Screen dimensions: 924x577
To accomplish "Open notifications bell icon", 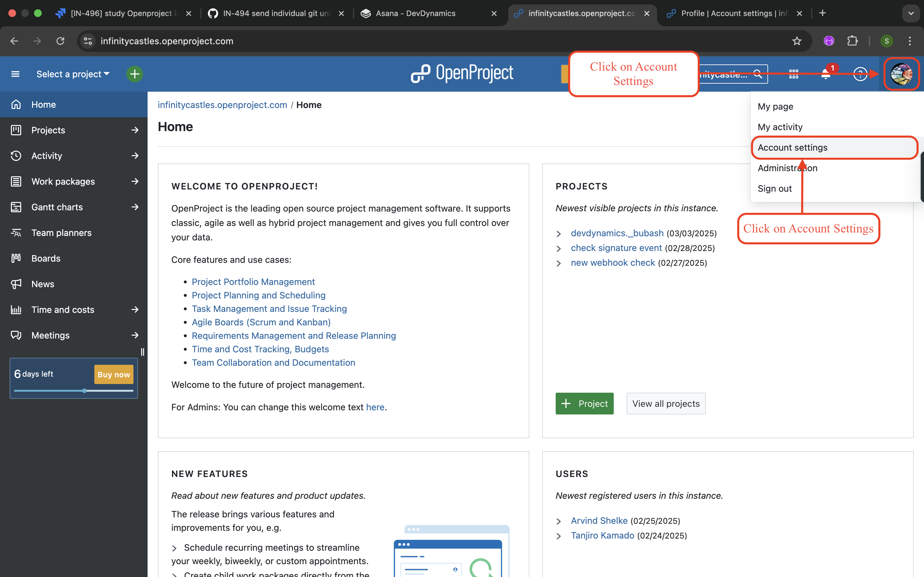I will pyautogui.click(x=826, y=74).
